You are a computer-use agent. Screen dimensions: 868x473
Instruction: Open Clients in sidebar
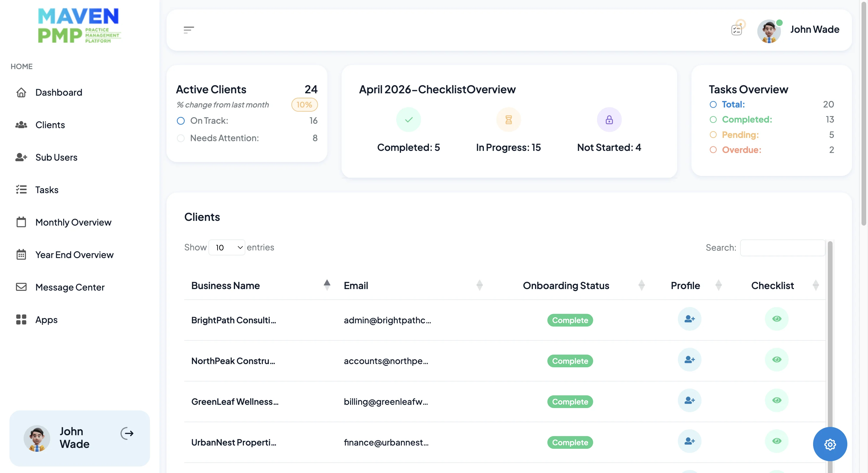pos(50,125)
